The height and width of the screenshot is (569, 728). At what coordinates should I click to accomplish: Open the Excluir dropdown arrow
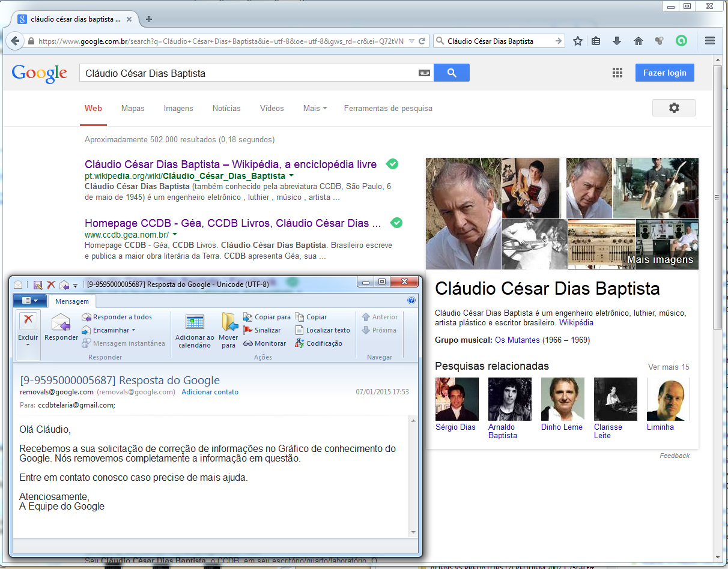pyautogui.click(x=28, y=346)
